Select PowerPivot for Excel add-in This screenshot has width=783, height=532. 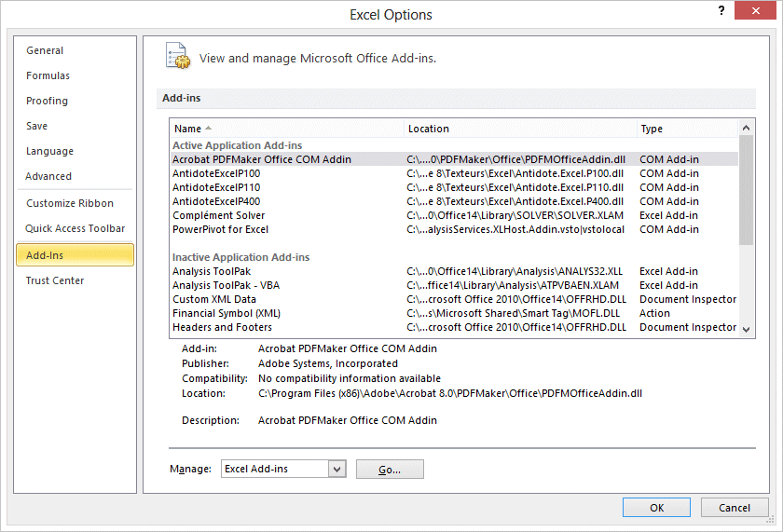(453, 229)
